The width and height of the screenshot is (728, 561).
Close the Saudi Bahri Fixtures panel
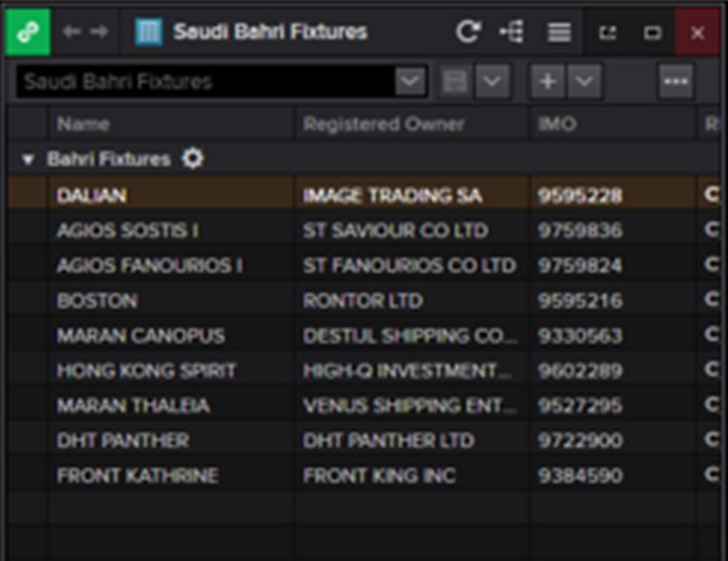click(698, 33)
